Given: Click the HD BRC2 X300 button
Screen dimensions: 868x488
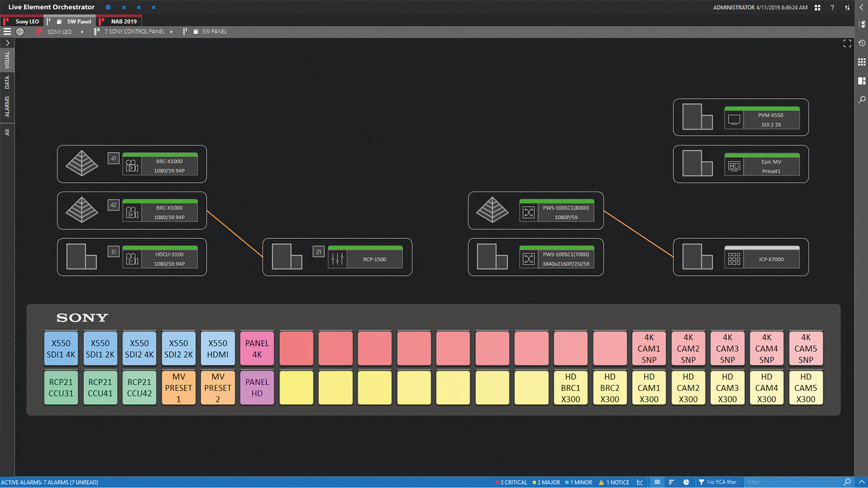Looking at the screenshot, I should (x=610, y=388).
